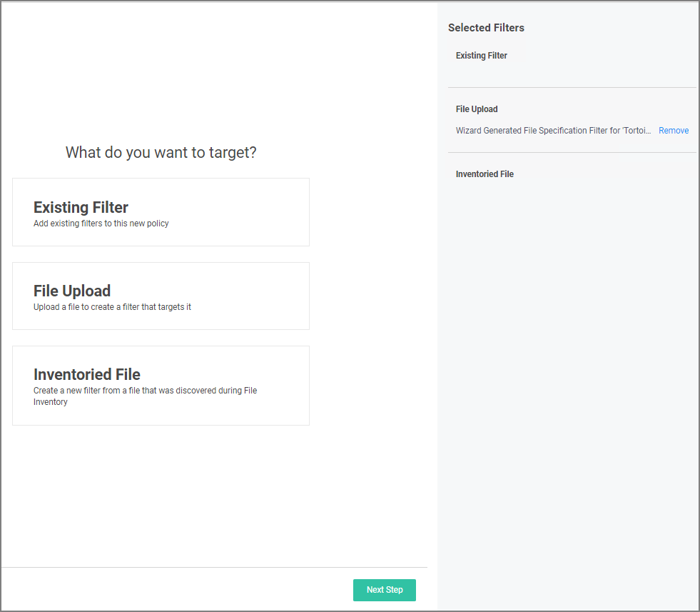Choose the File Upload target card
The height and width of the screenshot is (612, 700).
click(x=161, y=296)
